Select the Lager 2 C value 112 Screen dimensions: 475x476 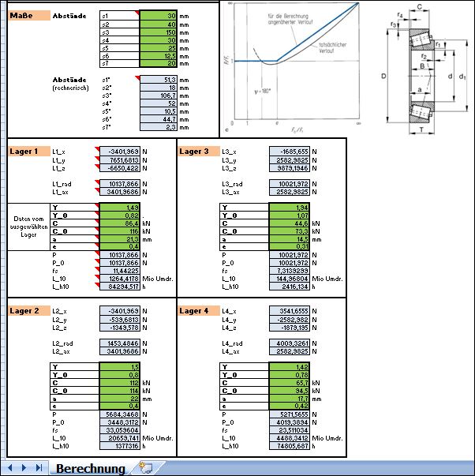pyautogui.click(x=121, y=384)
